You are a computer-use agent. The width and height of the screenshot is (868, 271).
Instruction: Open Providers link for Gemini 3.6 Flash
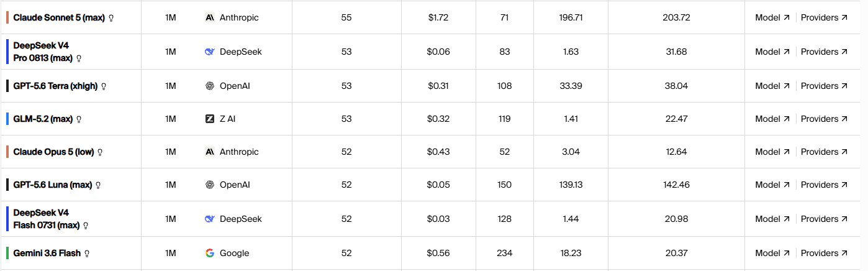(824, 253)
